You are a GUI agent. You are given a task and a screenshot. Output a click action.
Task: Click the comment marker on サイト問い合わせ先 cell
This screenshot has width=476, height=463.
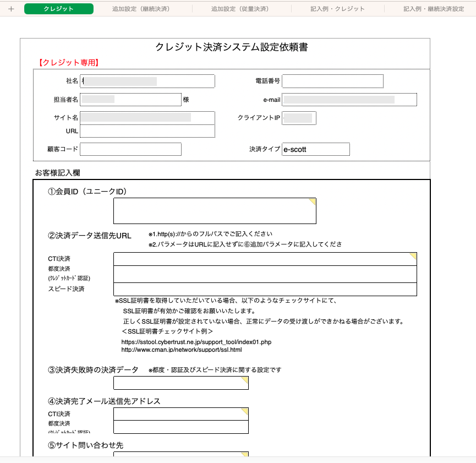pos(245,455)
